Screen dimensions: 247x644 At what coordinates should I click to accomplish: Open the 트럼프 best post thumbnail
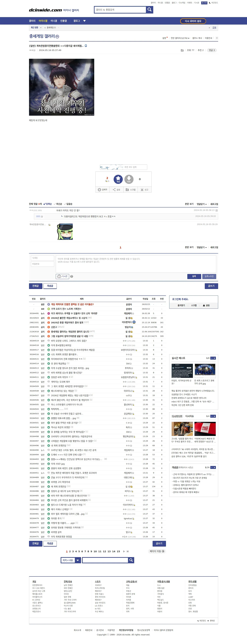click(x=182, y=370)
